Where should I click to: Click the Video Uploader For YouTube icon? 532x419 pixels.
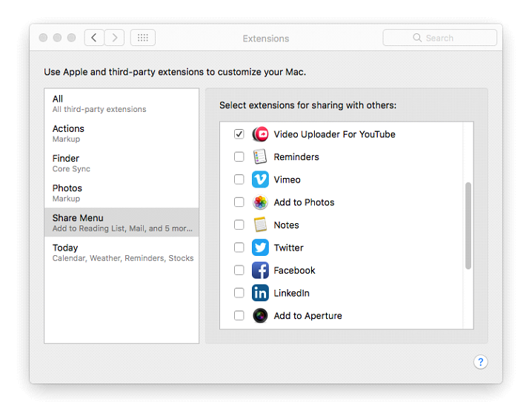(x=260, y=134)
